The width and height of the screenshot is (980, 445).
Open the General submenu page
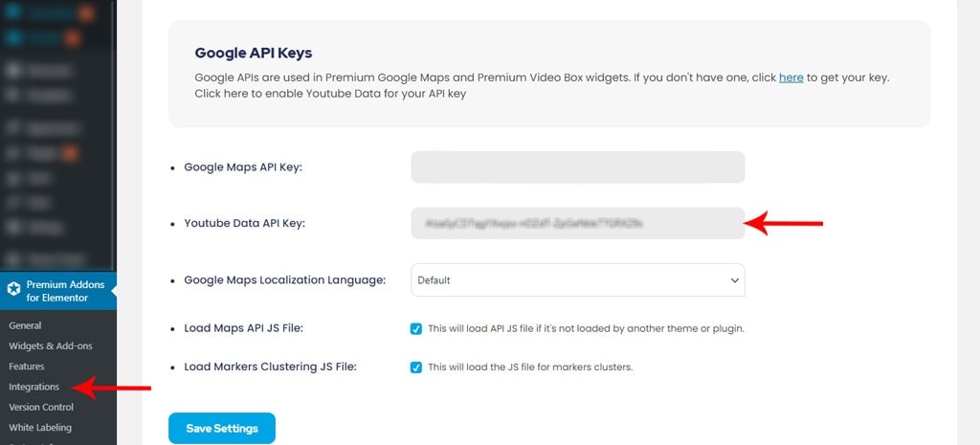[25, 325]
